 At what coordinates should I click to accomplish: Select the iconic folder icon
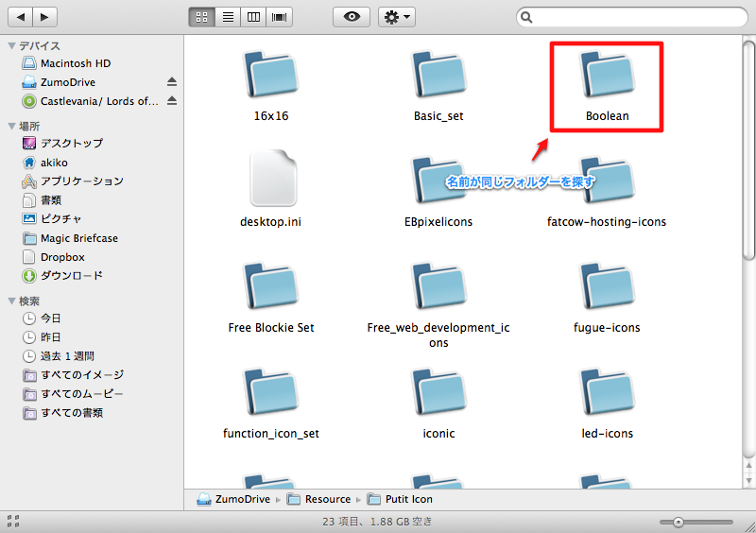[438, 392]
